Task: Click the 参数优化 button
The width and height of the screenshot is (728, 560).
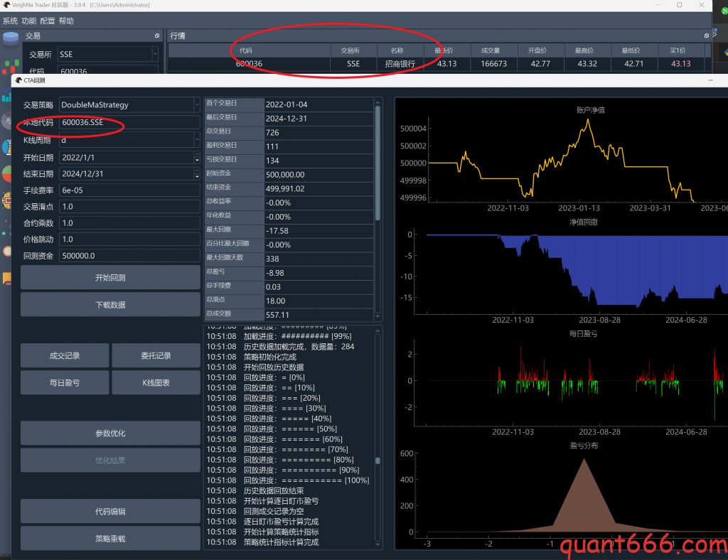Action: (x=110, y=433)
